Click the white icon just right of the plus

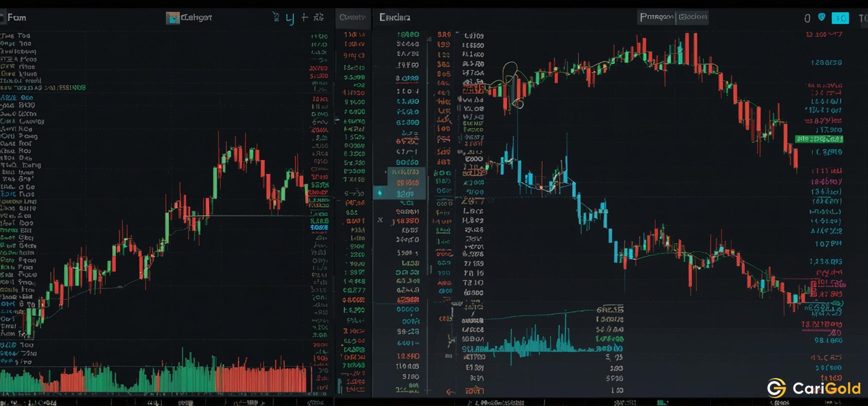coord(319,17)
